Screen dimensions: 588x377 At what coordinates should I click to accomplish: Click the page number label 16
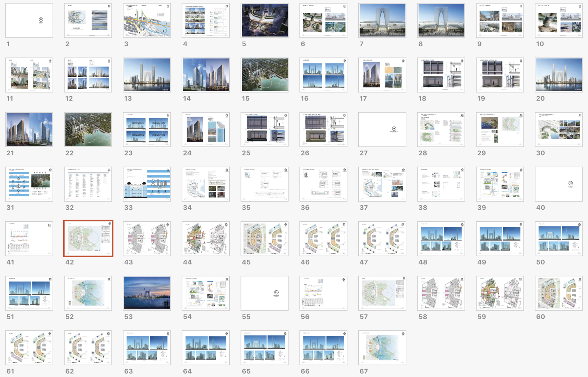pos(305,99)
